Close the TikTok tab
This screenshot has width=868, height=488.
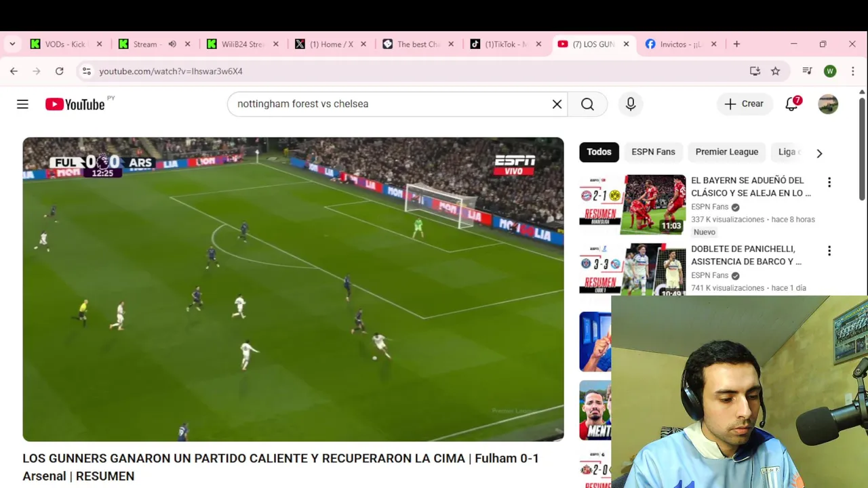tap(538, 44)
